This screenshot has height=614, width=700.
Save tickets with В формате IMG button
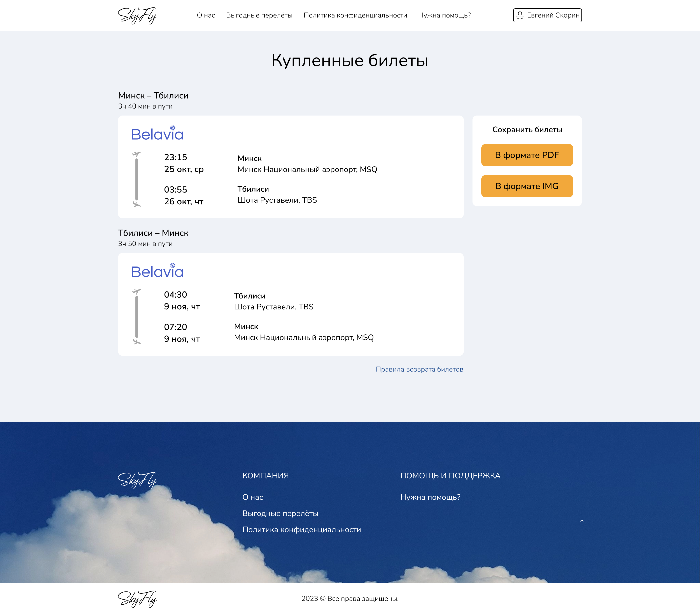click(527, 186)
